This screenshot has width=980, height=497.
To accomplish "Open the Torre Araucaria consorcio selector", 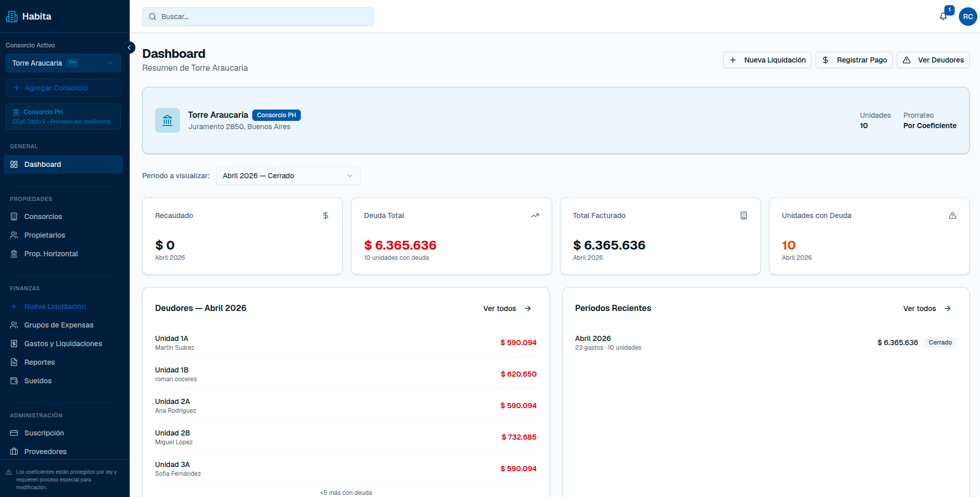I will 63,63.
